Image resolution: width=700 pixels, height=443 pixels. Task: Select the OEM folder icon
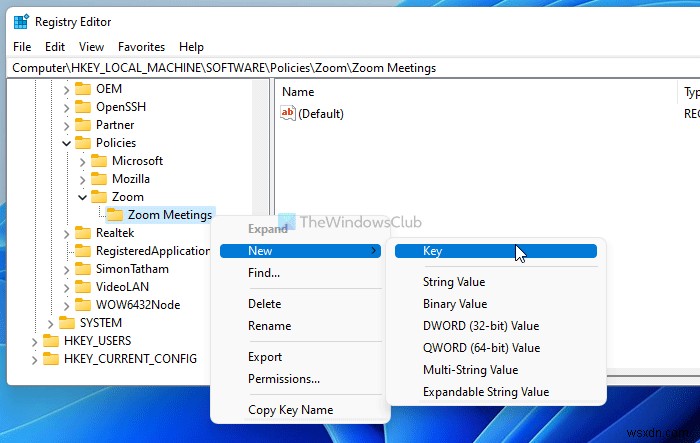[x=83, y=89]
